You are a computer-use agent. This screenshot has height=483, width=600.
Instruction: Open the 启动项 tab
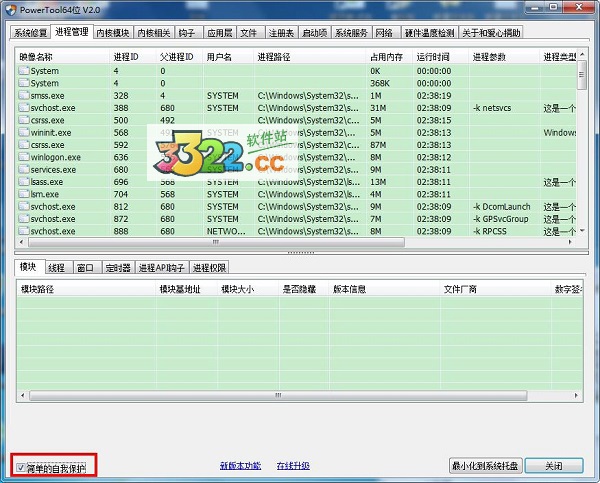pos(314,33)
